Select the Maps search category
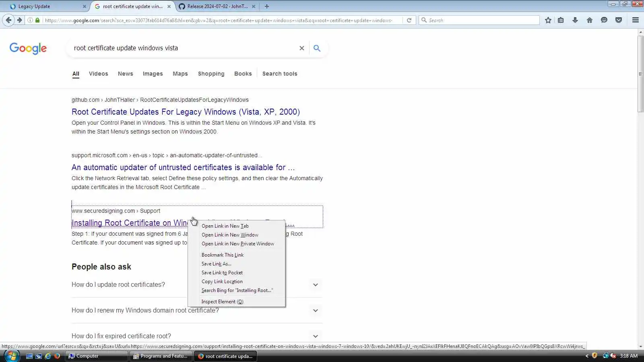The image size is (644, 362). tap(180, 74)
